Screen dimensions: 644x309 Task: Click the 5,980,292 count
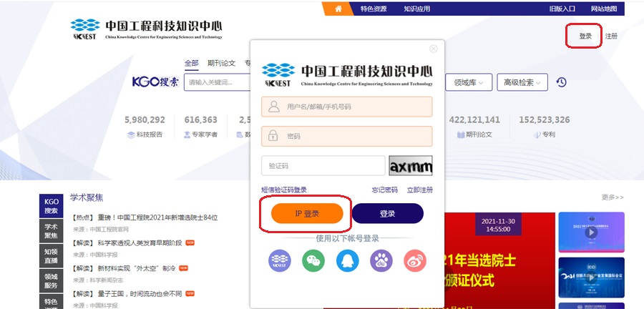(x=145, y=120)
